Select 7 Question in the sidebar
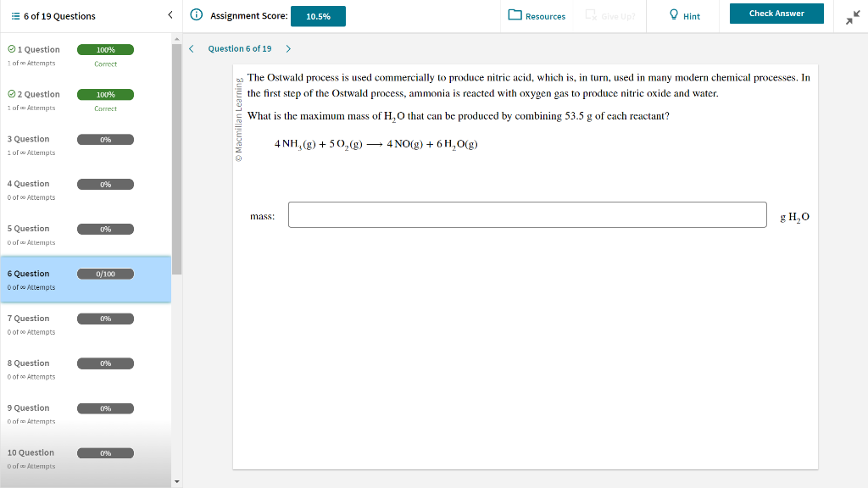Viewport: 868px width, 488px height. (86, 324)
